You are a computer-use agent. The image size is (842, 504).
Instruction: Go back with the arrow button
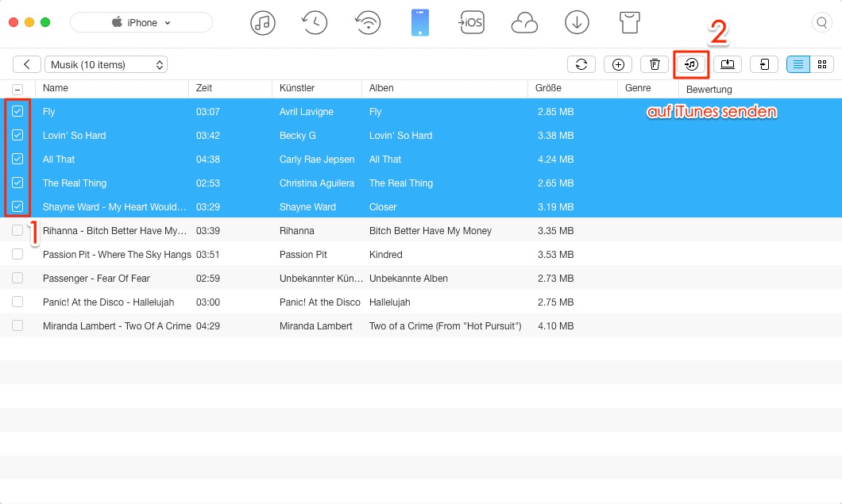(x=26, y=64)
